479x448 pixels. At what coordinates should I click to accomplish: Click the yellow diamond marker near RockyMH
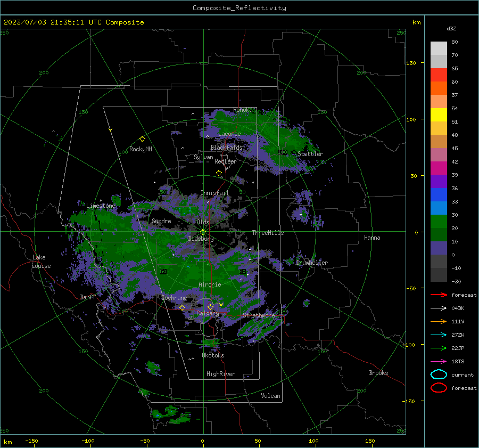point(142,139)
